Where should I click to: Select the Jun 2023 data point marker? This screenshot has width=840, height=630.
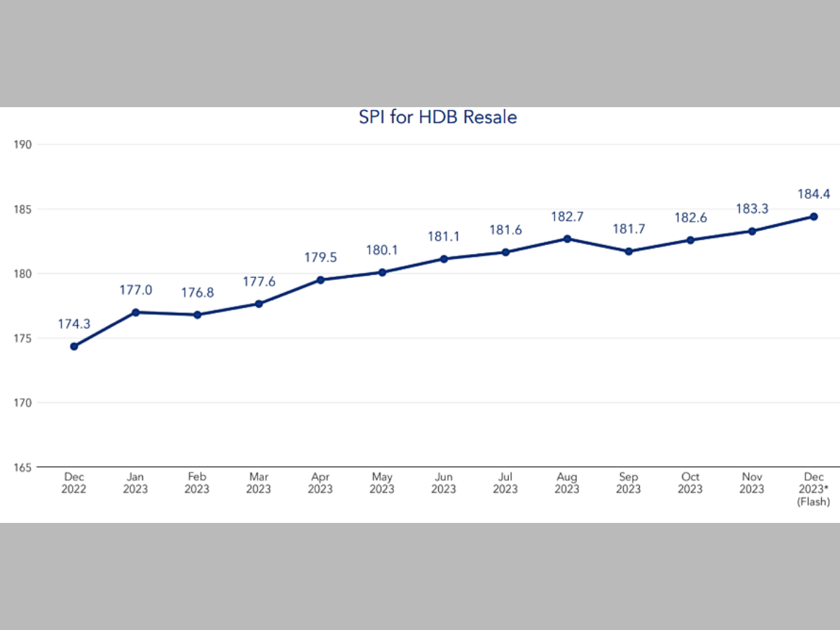click(x=444, y=259)
